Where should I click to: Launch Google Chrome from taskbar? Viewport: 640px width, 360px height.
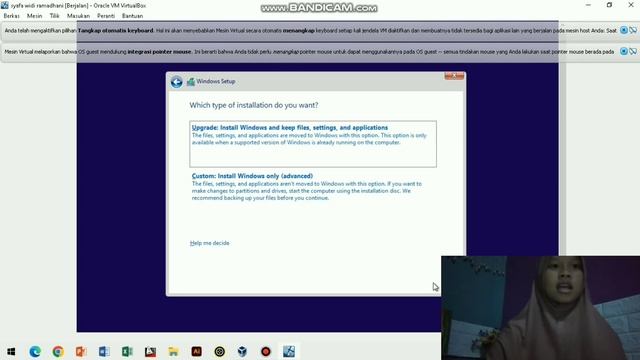tap(58, 351)
